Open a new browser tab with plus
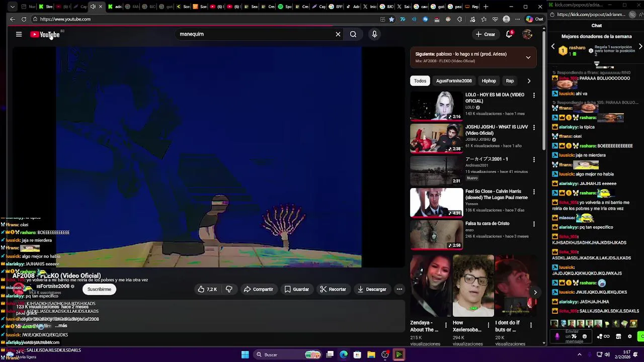Screen dimensions: 644x362 [486, 7]
